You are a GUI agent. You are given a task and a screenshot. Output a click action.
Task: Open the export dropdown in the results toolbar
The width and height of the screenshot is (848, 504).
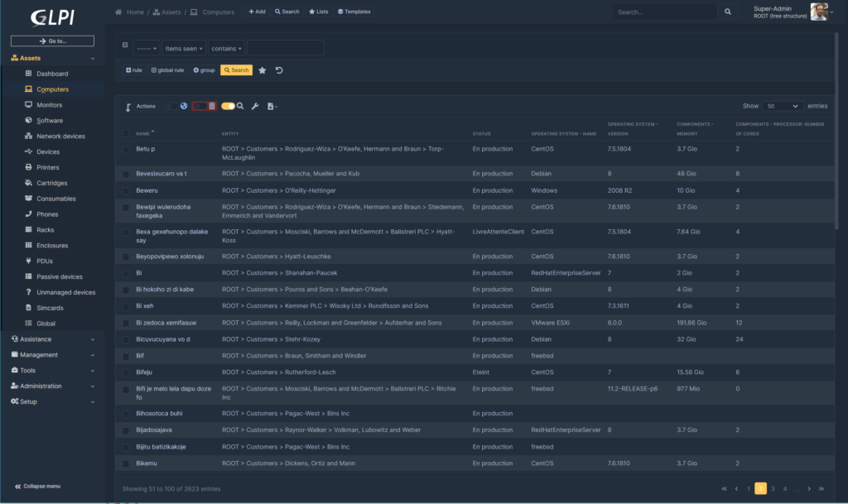[x=272, y=107]
